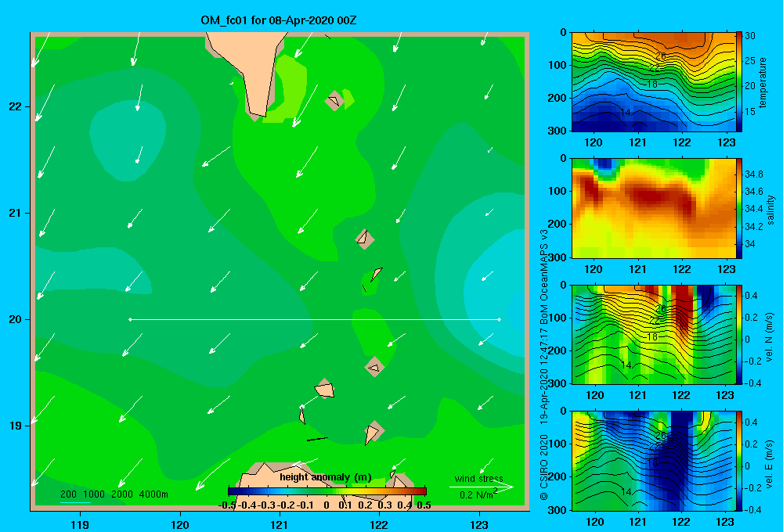Open the northward velocity cross-section panel

[654, 335]
